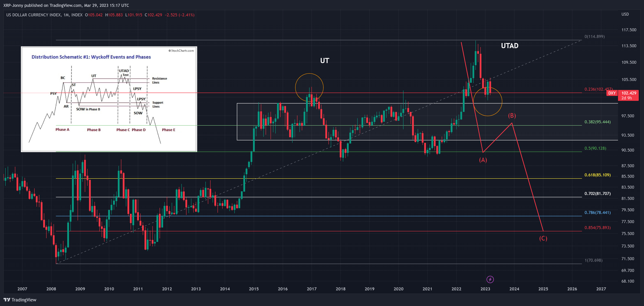
Task: Click the open price value O105.042
Action: 94,15
